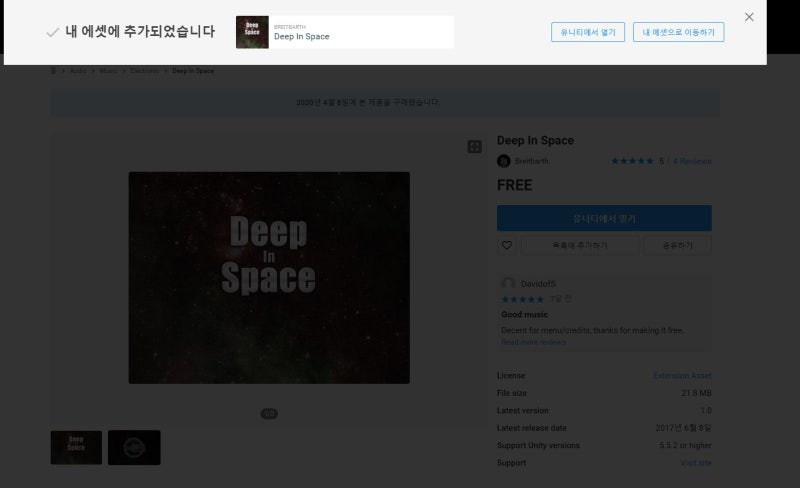
Task: Select the first Deep Space gallery thumbnail
Action: pyautogui.click(x=76, y=447)
